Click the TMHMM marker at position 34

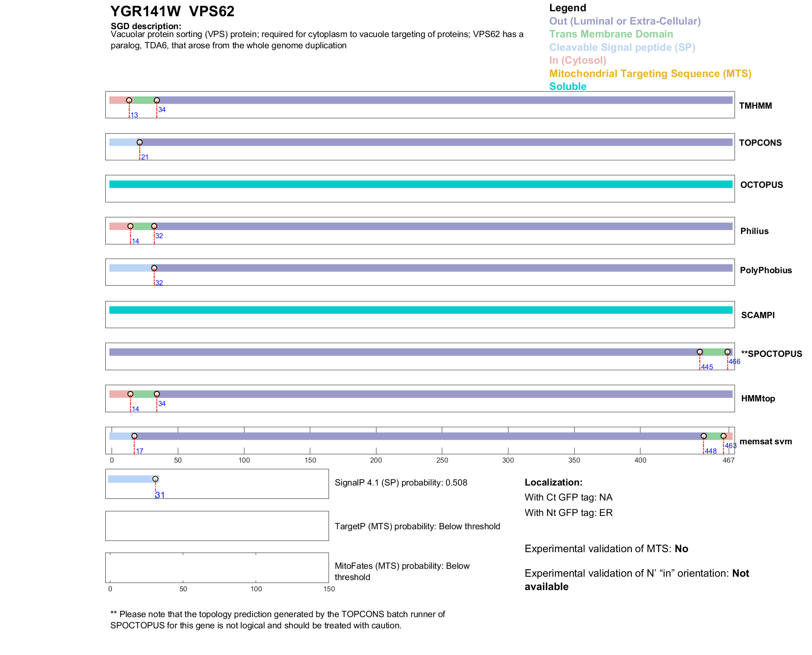(157, 100)
